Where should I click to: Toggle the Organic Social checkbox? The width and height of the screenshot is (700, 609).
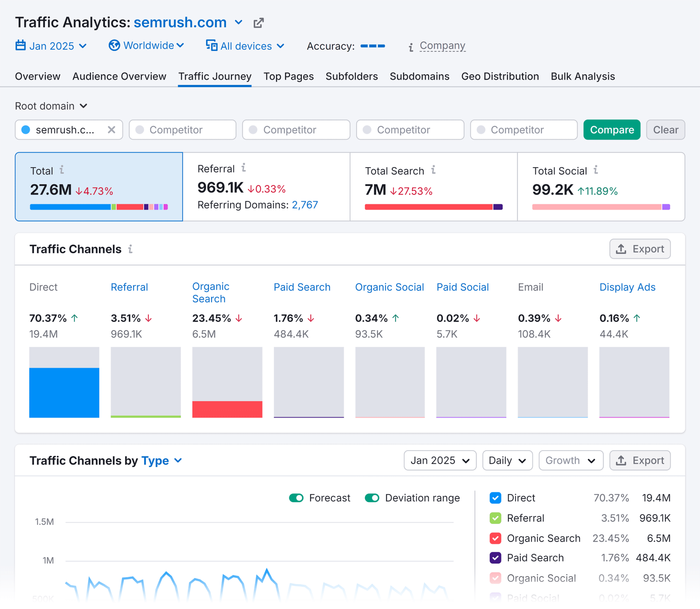495,578
